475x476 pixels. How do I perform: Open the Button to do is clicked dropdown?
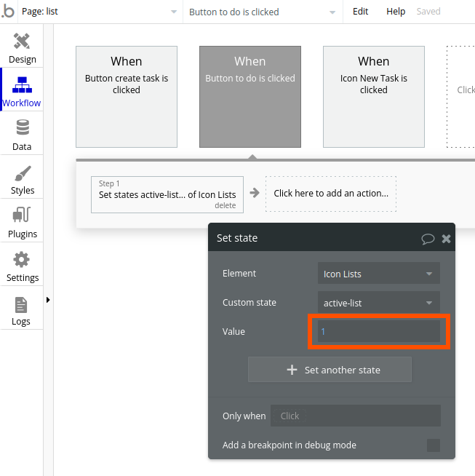coord(262,12)
